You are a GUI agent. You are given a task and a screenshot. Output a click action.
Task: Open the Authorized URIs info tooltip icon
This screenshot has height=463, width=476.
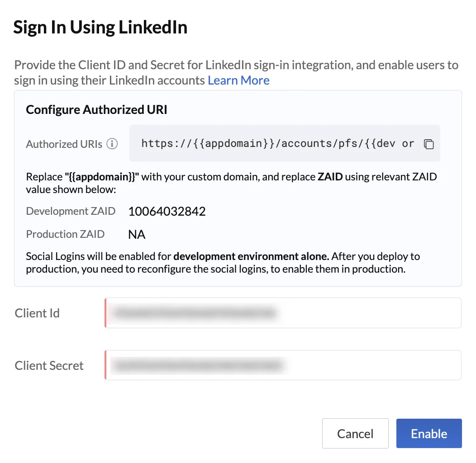point(112,144)
